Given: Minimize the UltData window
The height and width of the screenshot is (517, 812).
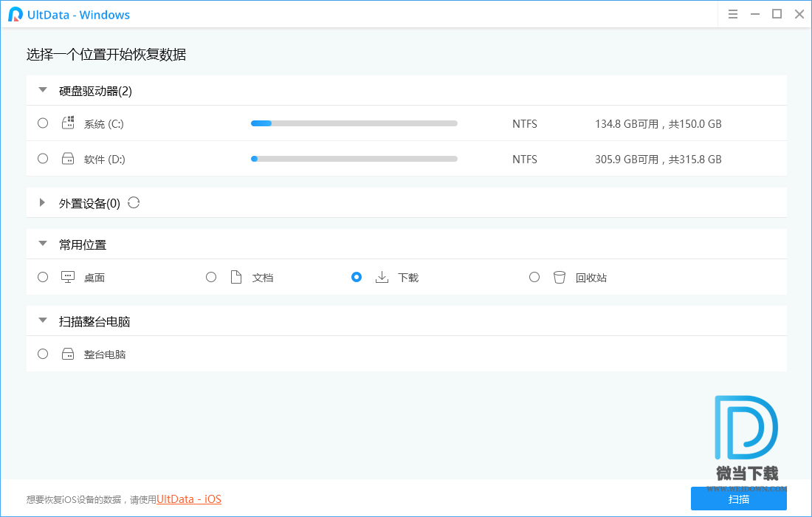Looking at the screenshot, I should (755, 14).
